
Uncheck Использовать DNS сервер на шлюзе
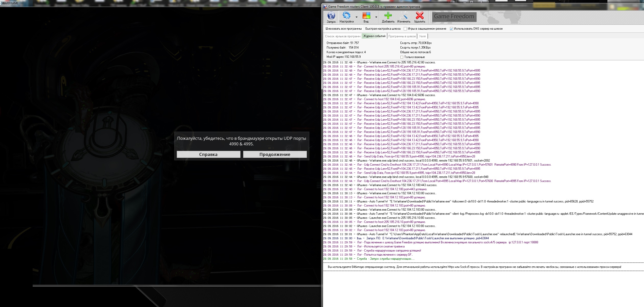point(451,29)
